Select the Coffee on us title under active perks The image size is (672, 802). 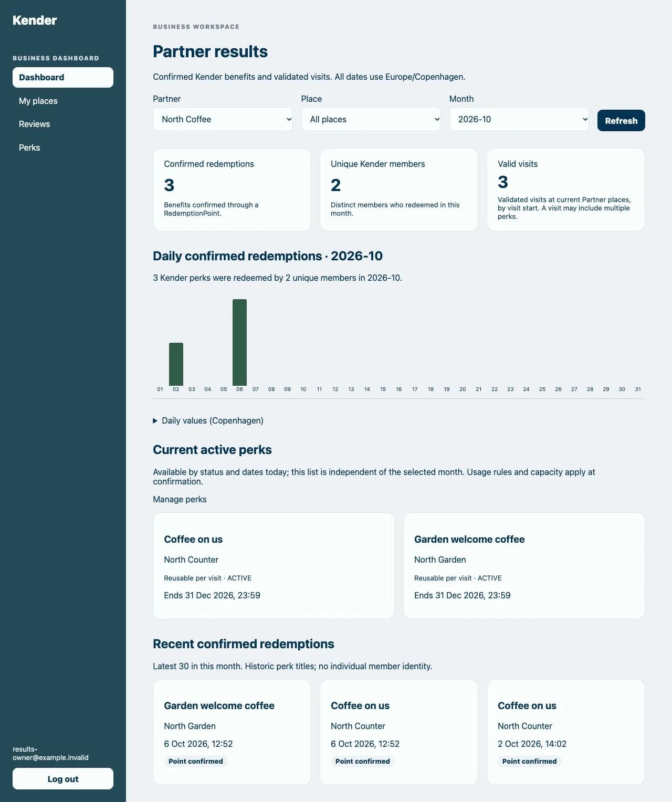click(x=193, y=539)
